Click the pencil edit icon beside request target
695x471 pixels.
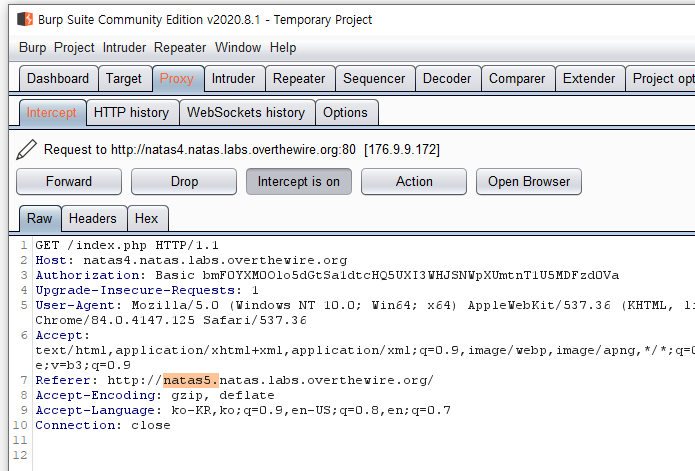coord(26,149)
